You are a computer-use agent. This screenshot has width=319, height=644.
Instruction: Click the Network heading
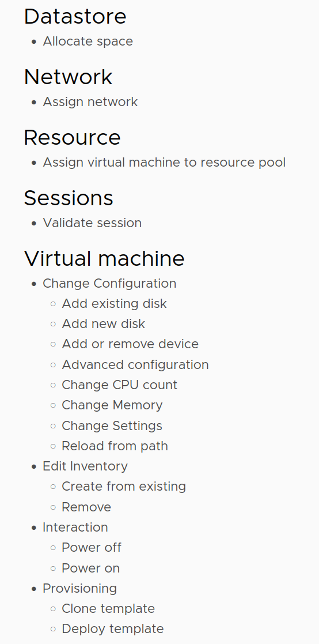(x=68, y=77)
